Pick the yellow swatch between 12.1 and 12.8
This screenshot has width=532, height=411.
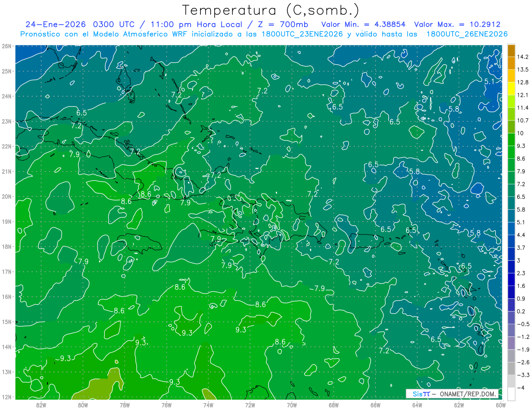click(511, 89)
